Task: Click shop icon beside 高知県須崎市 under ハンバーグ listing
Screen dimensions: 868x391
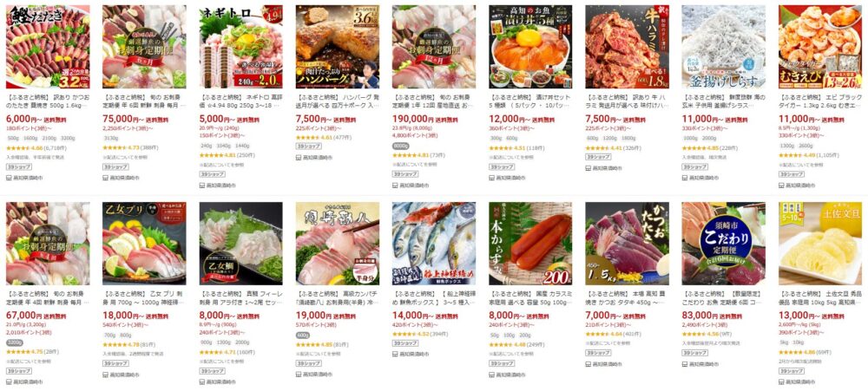Action: pos(299,158)
